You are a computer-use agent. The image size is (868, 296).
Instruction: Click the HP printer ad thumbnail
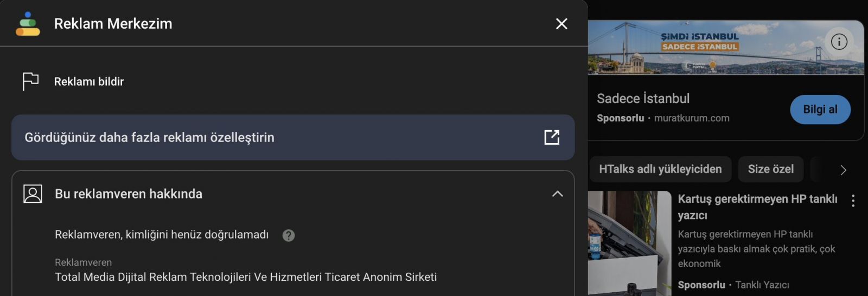coord(629,243)
